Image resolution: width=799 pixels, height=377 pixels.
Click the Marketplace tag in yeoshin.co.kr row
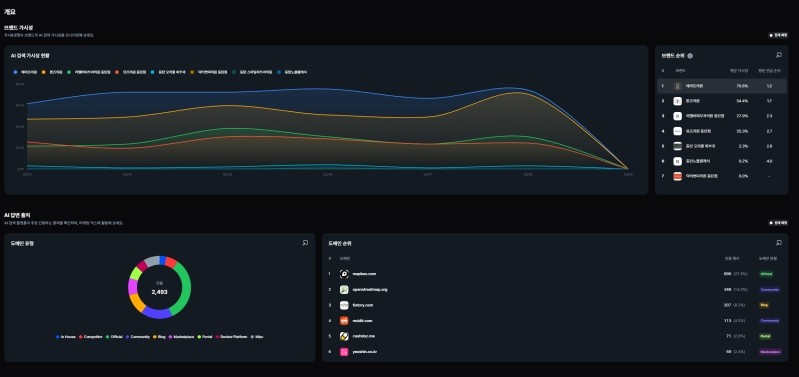(770, 352)
